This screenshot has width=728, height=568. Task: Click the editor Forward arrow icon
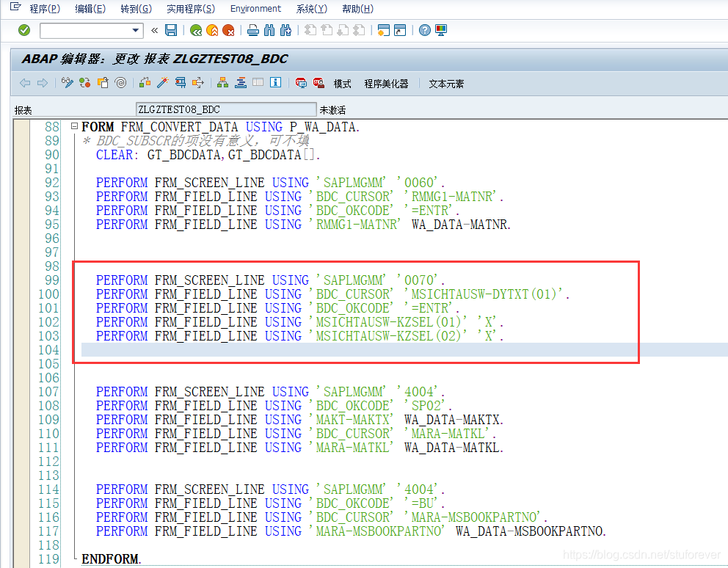(43, 83)
